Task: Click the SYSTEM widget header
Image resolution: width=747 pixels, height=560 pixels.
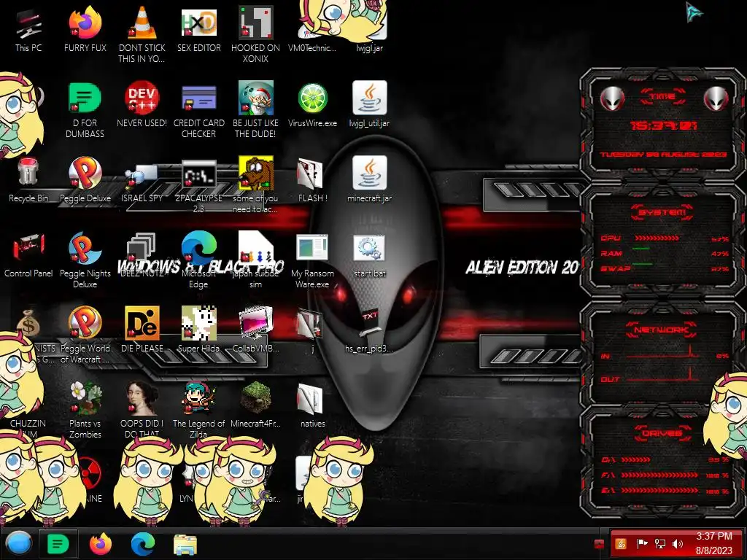Action: (x=662, y=212)
